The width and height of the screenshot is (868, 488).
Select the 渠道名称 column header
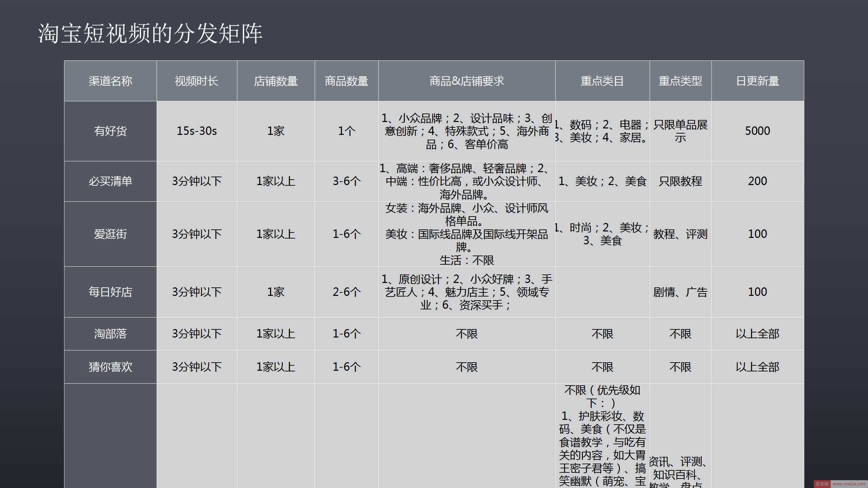[111, 81]
